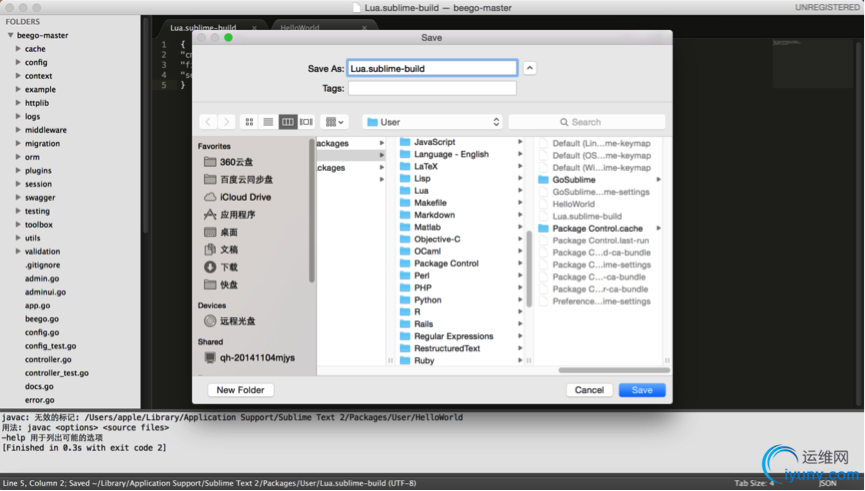Switch to cover flow view
The image size is (865, 491).
click(306, 122)
